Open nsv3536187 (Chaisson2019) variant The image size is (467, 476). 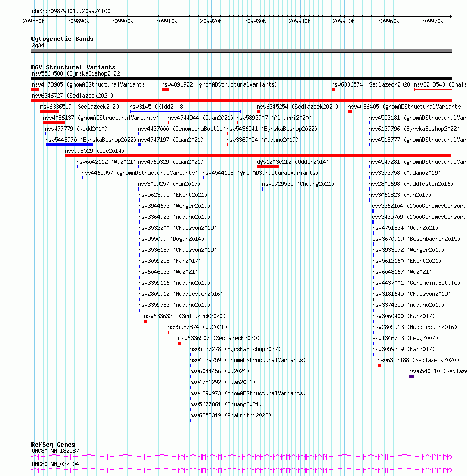[x=177, y=250]
